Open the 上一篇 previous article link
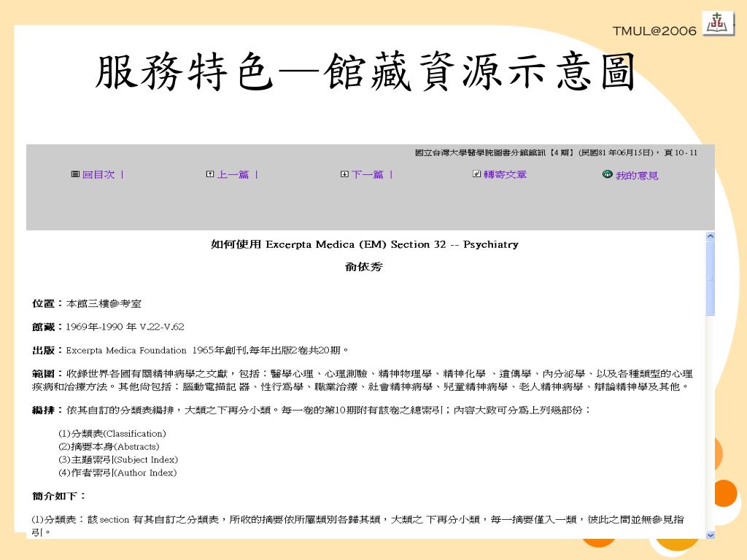 tap(233, 175)
